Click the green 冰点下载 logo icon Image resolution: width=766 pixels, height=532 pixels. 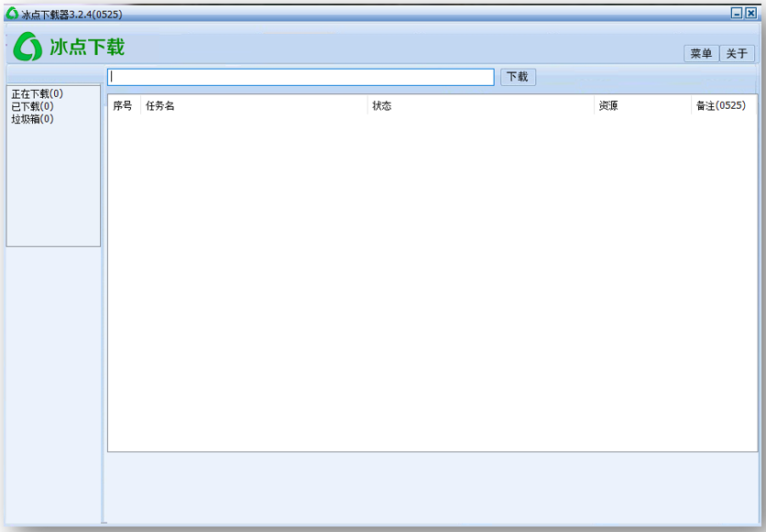pyautogui.click(x=27, y=47)
